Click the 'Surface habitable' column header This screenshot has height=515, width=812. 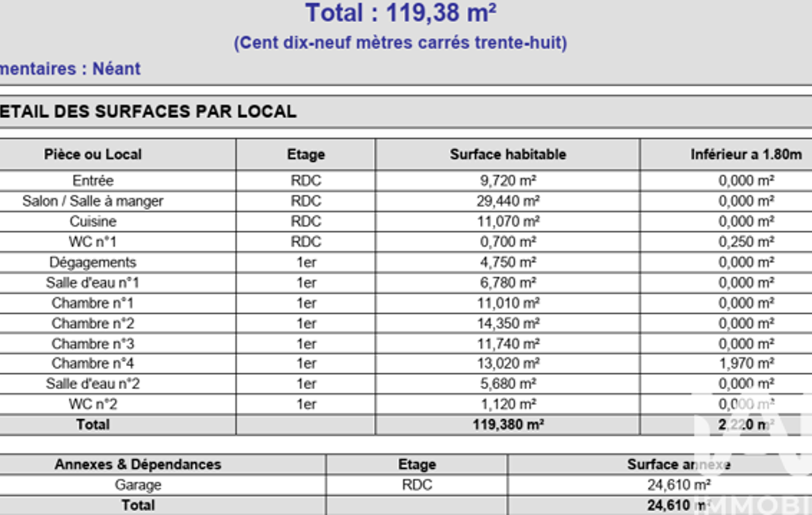coord(508,154)
